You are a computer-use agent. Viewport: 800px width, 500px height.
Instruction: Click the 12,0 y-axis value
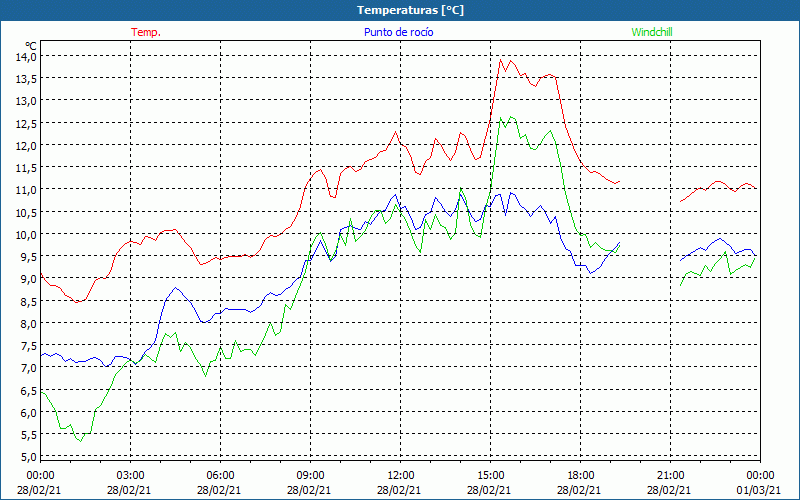[x=26, y=145]
